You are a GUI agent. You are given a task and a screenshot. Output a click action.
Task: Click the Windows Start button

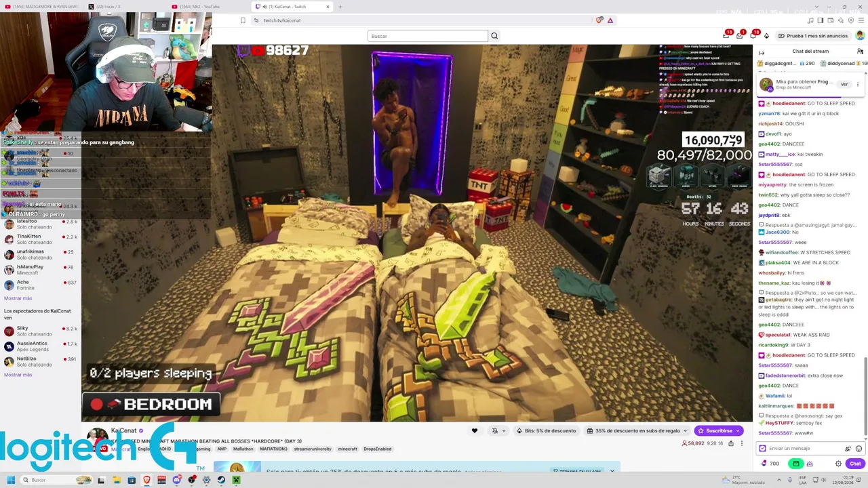[10, 480]
